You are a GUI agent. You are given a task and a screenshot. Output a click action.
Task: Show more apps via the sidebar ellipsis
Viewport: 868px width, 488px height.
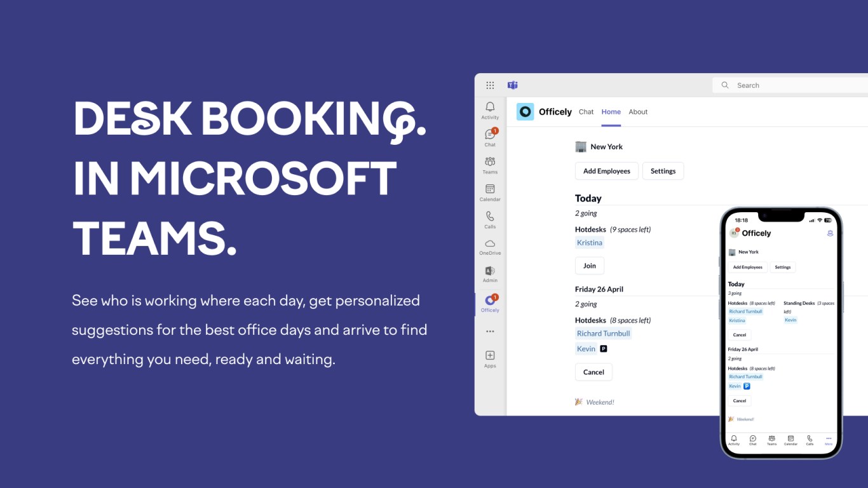pyautogui.click(x=490, y=331)
